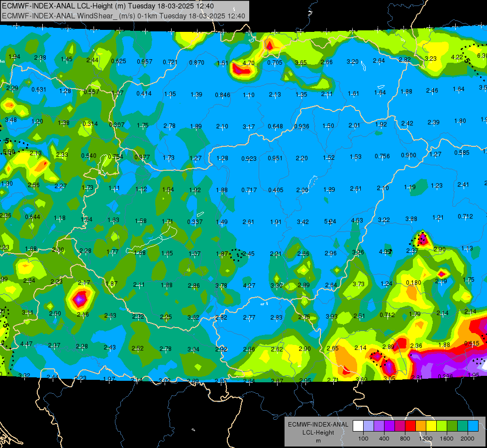This screenshot has width=487, height=448.
Task: Click the wind shear value 0.951
Action: [x=276, y=158]
